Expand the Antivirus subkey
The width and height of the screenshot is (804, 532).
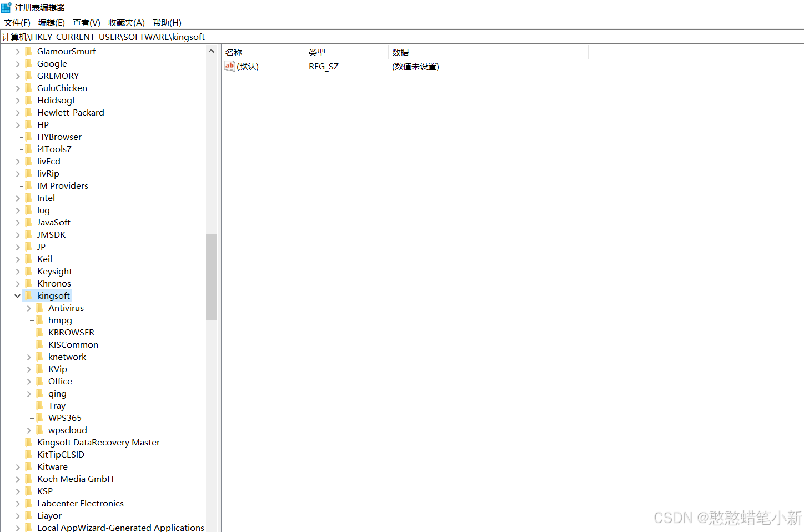click(x=29, y=308)
